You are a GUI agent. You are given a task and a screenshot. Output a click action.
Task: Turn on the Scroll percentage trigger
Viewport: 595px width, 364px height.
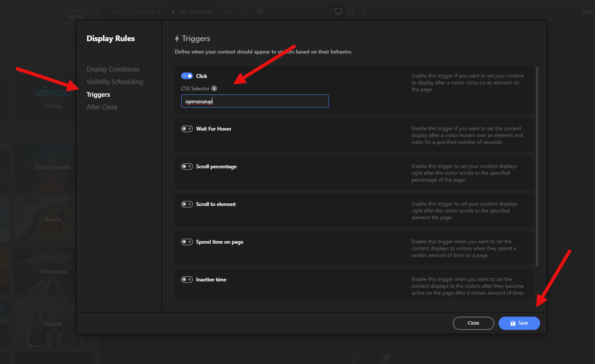(x=187, y=166)
